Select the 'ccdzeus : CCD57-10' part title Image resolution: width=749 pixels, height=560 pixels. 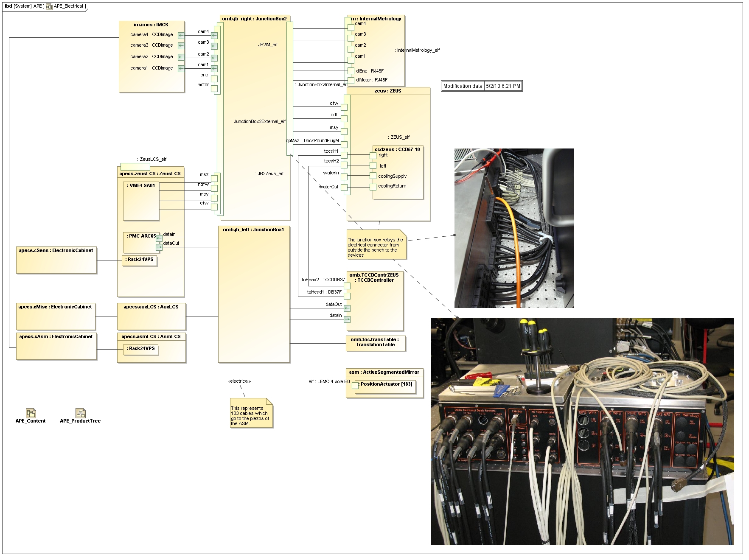click(x=397, y=149)
